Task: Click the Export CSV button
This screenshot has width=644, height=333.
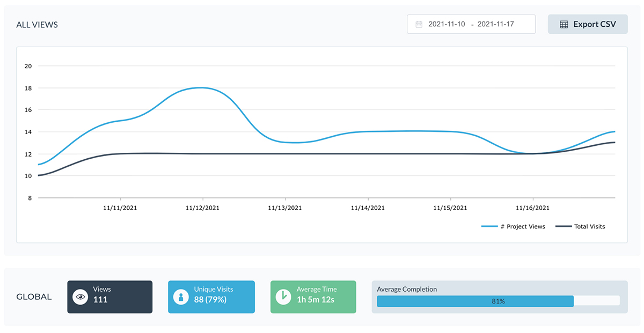Action: (588, 24)
